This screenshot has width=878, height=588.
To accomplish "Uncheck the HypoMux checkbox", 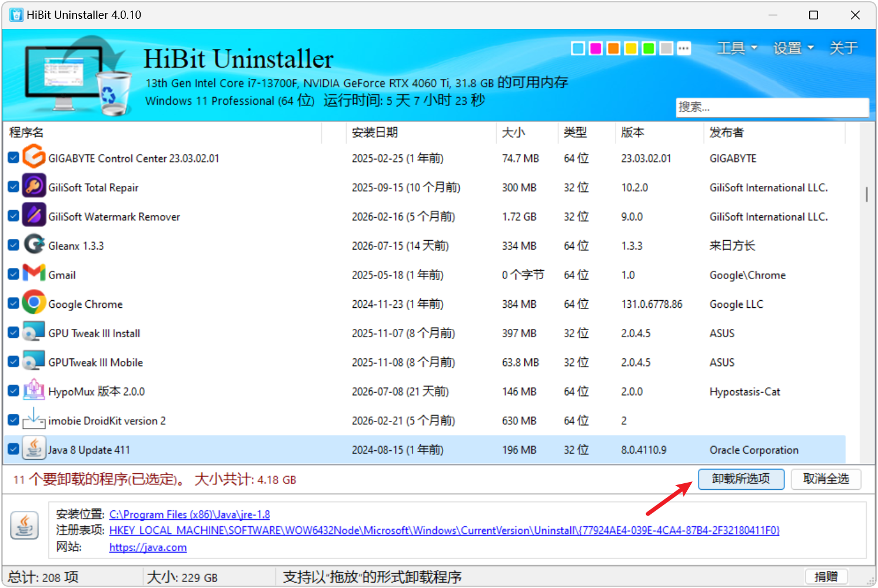I will [x=14, y=391].
